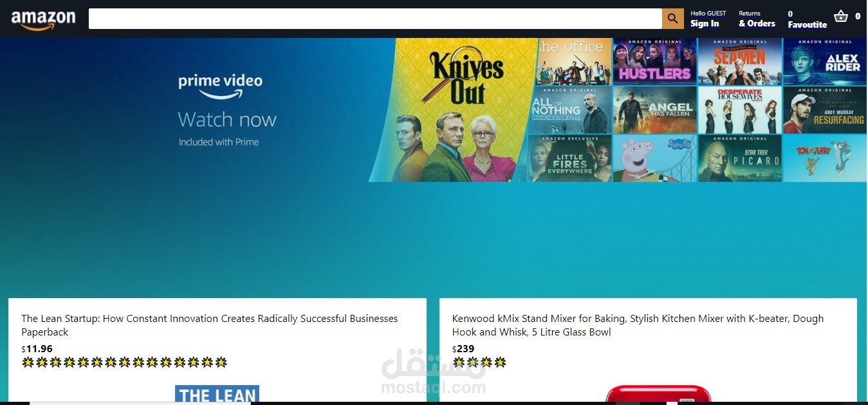The width and height of the screenshot is (868, 405).
Task: Focus the header search input field
Action: pyautogui.click(x=375, y=19)
